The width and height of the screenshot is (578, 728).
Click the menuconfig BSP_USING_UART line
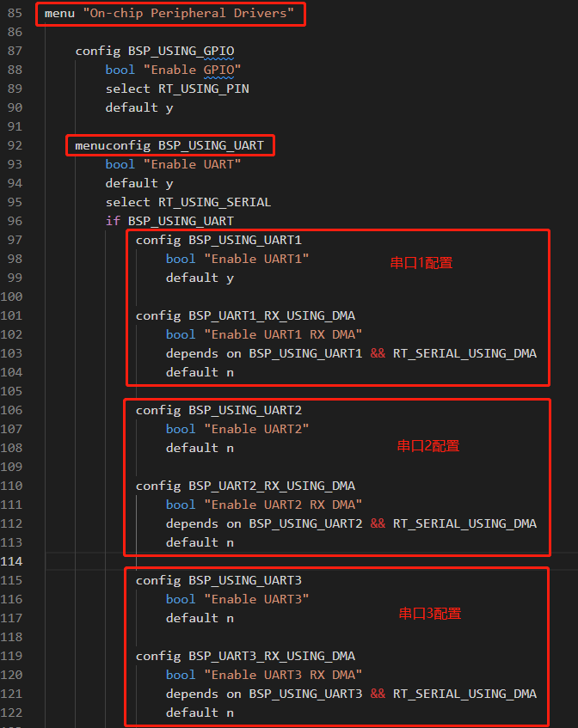pyautogui.click(x=169, y=145)
